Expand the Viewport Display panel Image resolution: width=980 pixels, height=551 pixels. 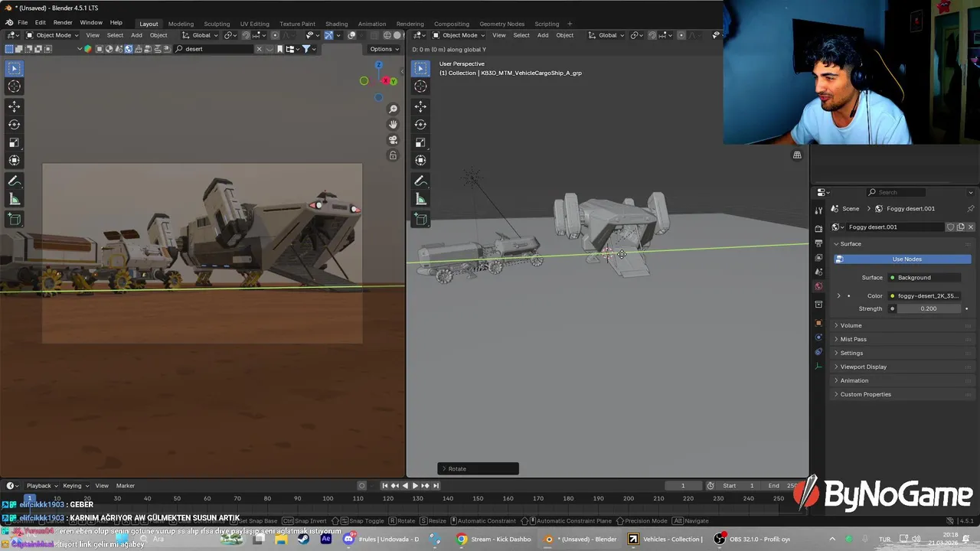click(x=863, y=367)
